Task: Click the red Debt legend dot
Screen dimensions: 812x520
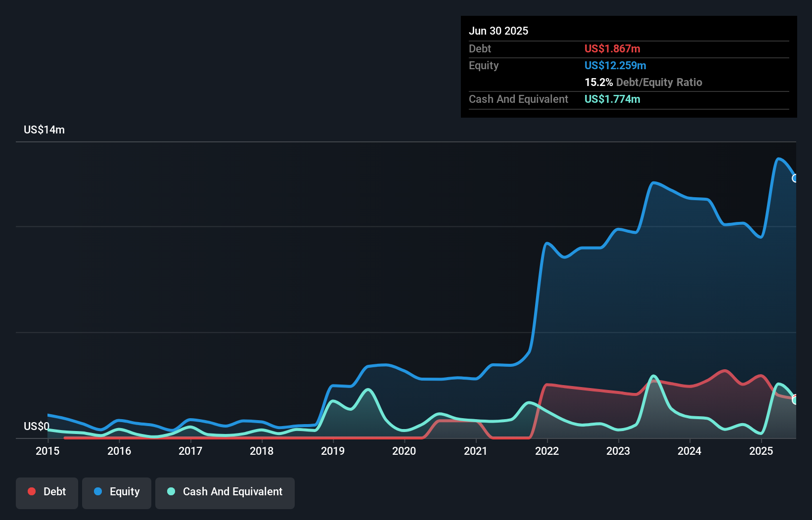Action: click(32, 491)
